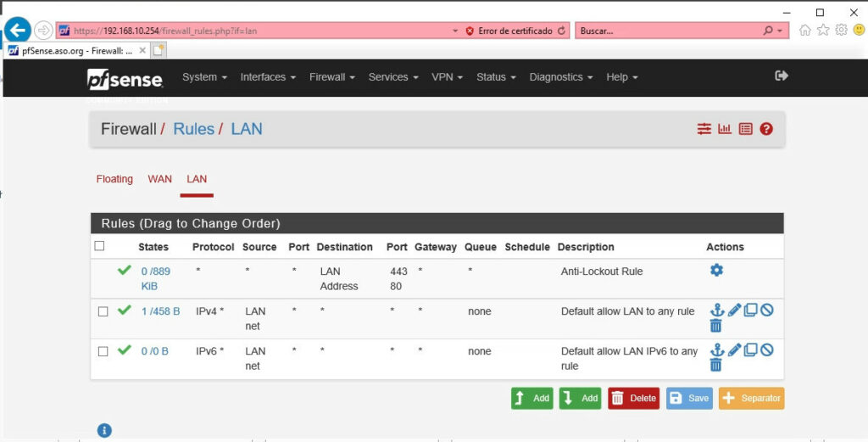The height and width of the screenshot is (442, 868).
Task: Click the anchor icon on IPv6 rule
Action: [x=716, y=350]
